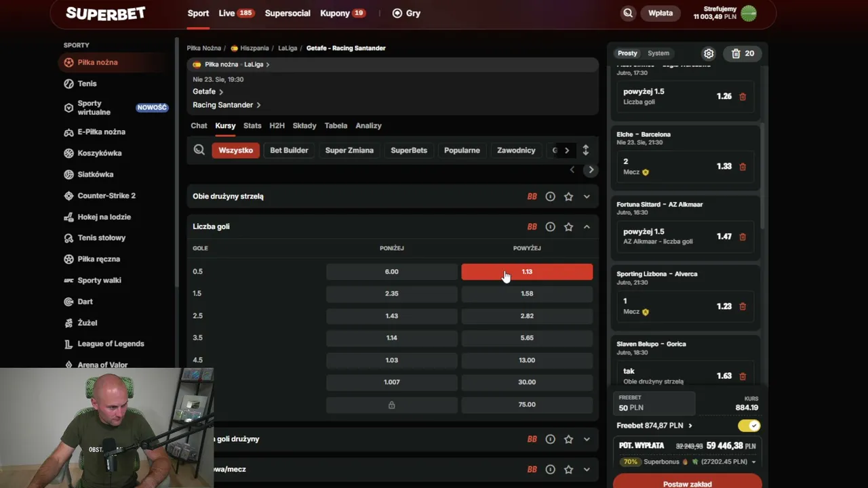
Task: Open the Getafe team link
Action: tap(208, 91)
